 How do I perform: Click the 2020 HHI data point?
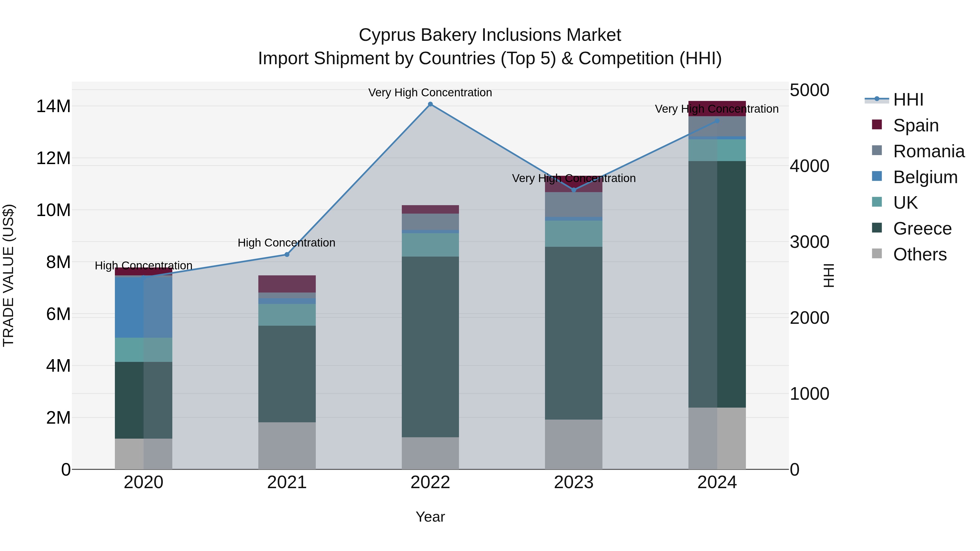[x=143, y=277]
